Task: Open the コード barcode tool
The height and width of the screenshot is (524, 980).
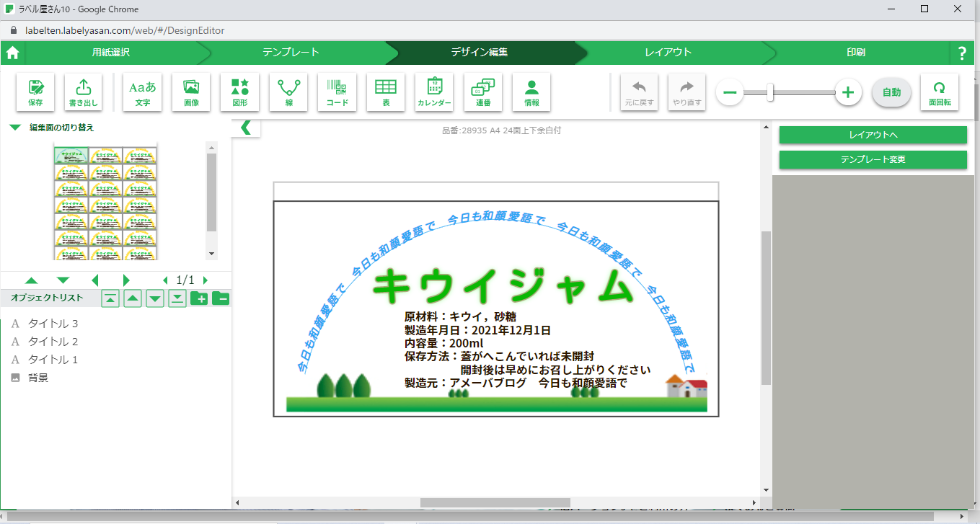Action: 337,92
